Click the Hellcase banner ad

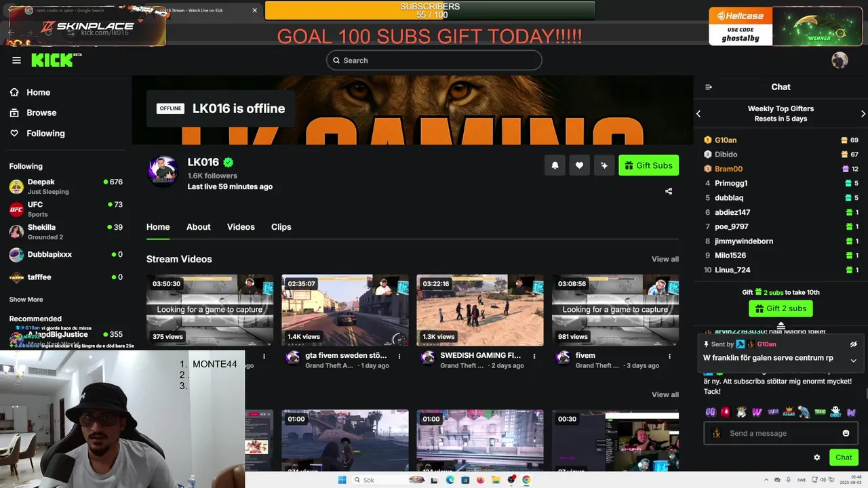741,26
